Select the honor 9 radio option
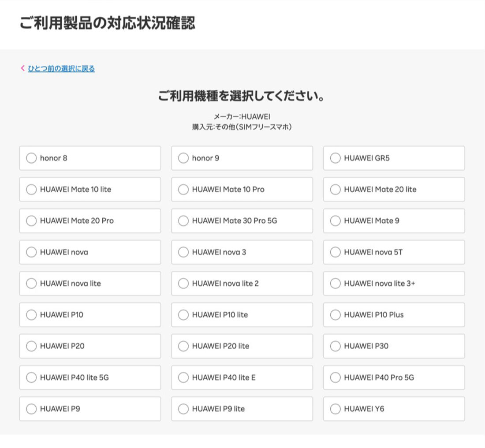This screenshot has height=448, width=485. pyautogui.click(x=242, y=158)
